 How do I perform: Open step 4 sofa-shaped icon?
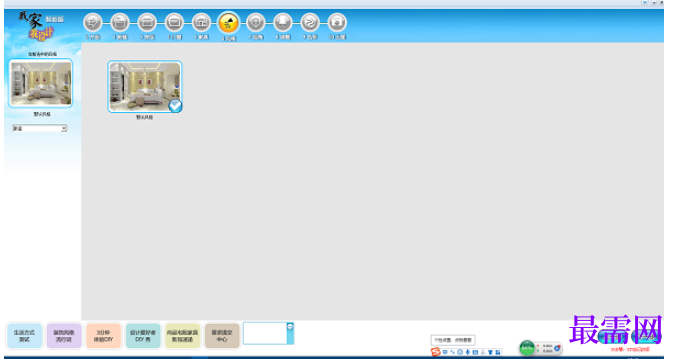174,22
